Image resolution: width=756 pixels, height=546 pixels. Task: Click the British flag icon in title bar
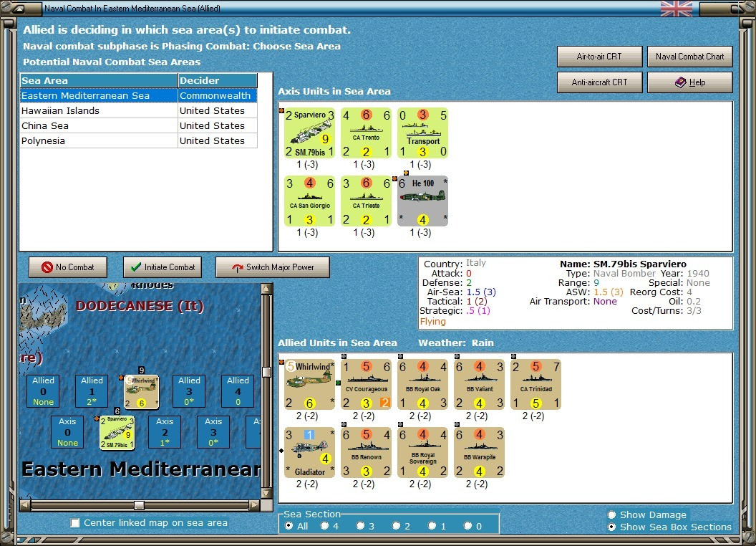[x=676, y=8]
